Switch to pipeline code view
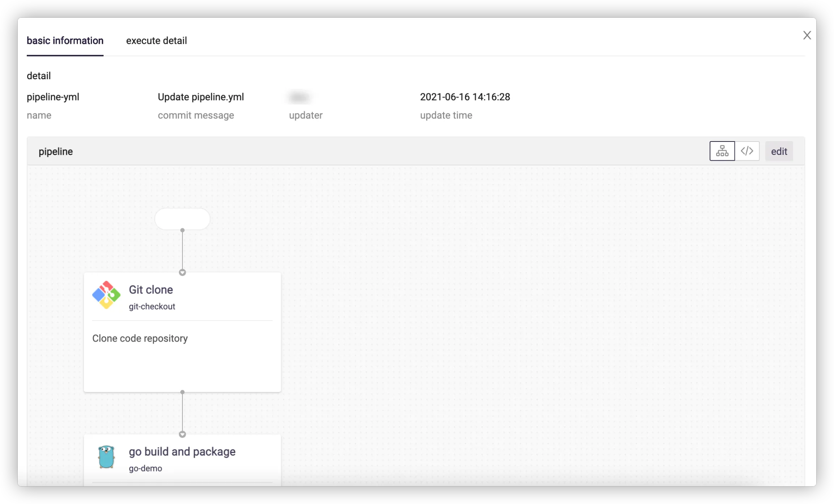This screenshot has width=834, height=504. [x=747, y=151]
